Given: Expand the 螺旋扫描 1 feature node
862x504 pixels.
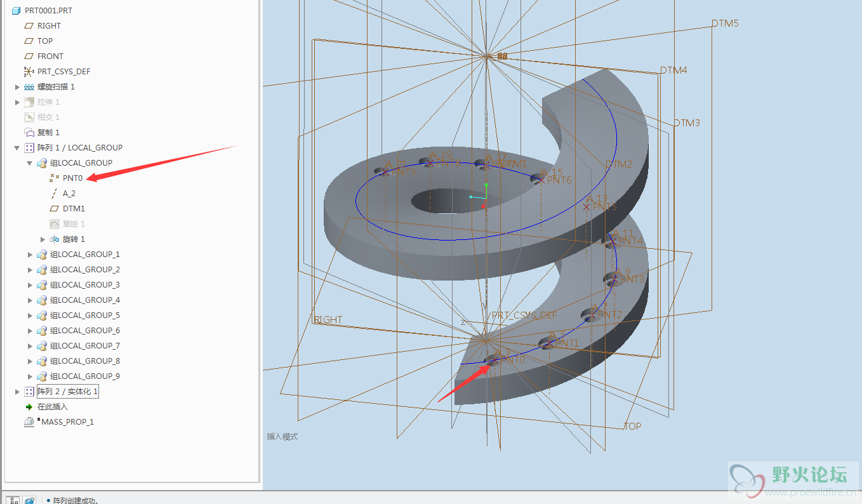Looking at the screenshot, I should point(17,87).
